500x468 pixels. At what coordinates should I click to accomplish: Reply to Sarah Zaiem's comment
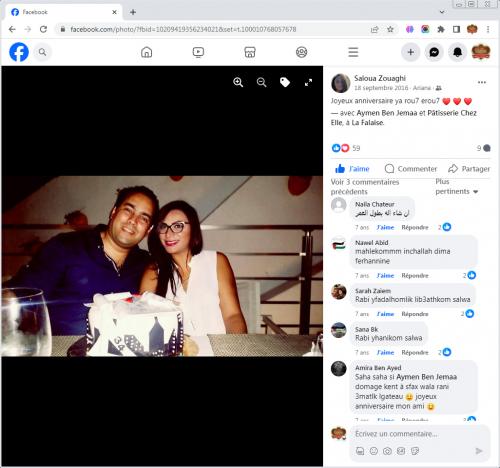(x=415, y=314)
